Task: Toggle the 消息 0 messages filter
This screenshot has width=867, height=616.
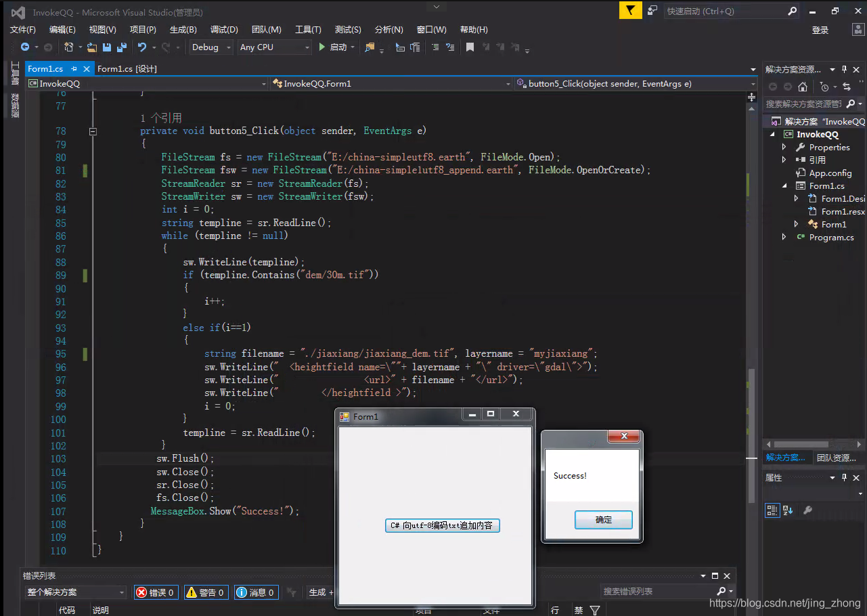Action: [257, 592]
